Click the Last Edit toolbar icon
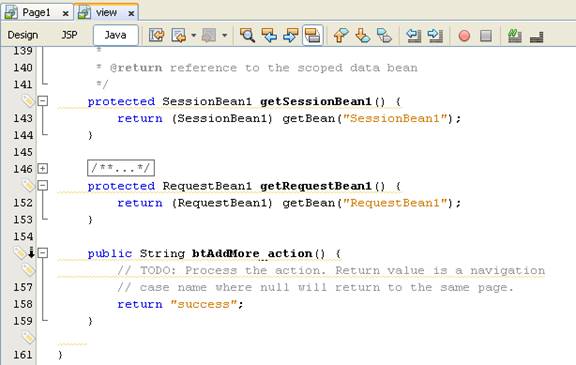The height and width of the screenshot is (365, 576). (156, 36)
